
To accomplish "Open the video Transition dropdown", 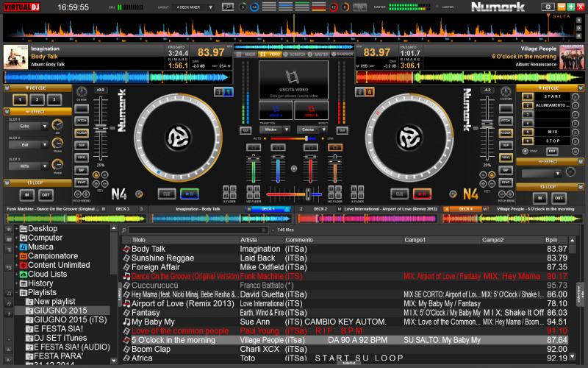I will tap(287, 130).
